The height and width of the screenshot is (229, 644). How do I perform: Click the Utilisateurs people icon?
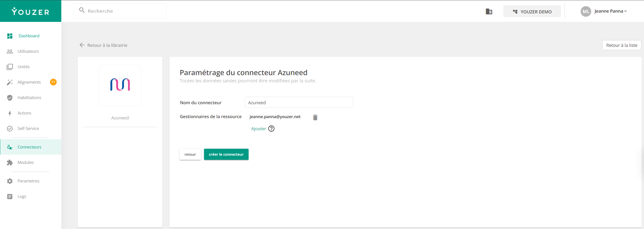pos(10,51)
